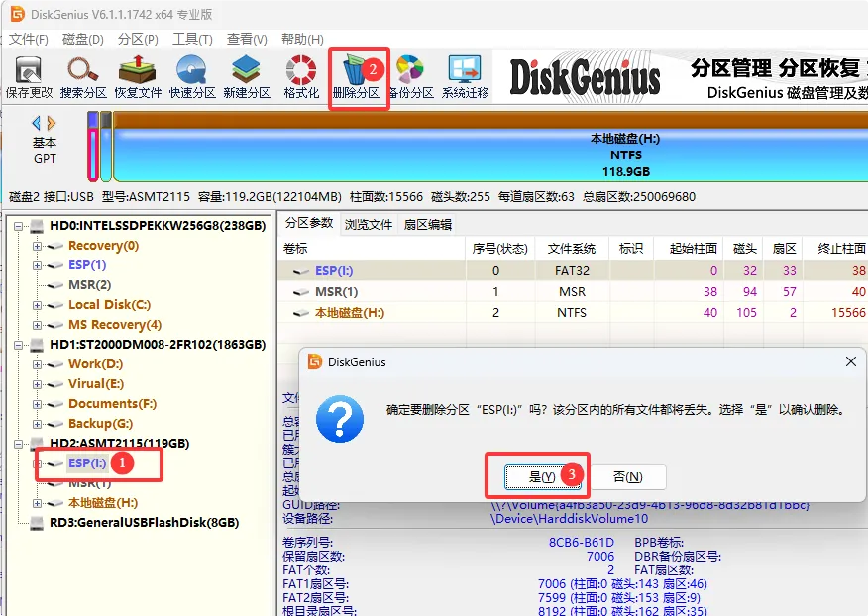Select Backup(G:) in the tree
The image size is (868, 616).
tap(100, 424)
